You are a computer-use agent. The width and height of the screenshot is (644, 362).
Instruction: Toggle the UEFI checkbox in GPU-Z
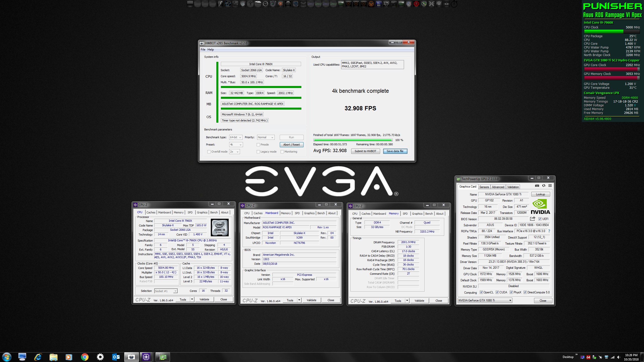540,219
